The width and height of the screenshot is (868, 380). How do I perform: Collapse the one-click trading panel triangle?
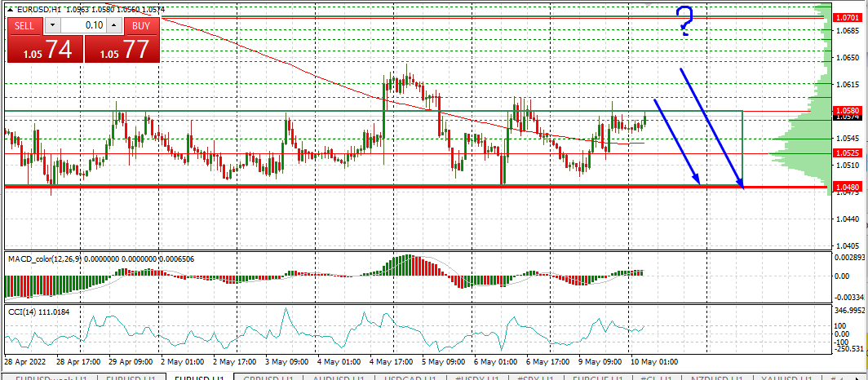(11, 10)
